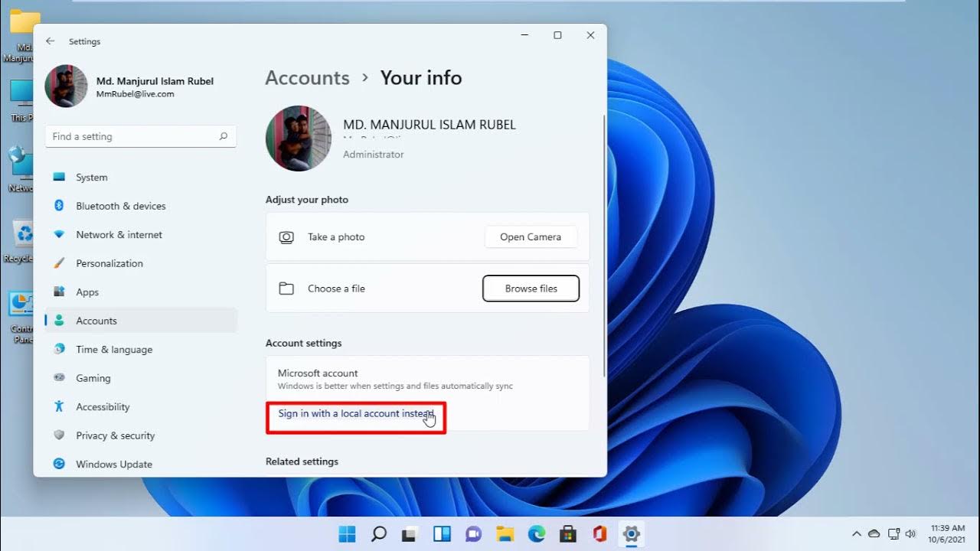
Task: Open Windows Update in the sidebar
Action: (141, 465)
